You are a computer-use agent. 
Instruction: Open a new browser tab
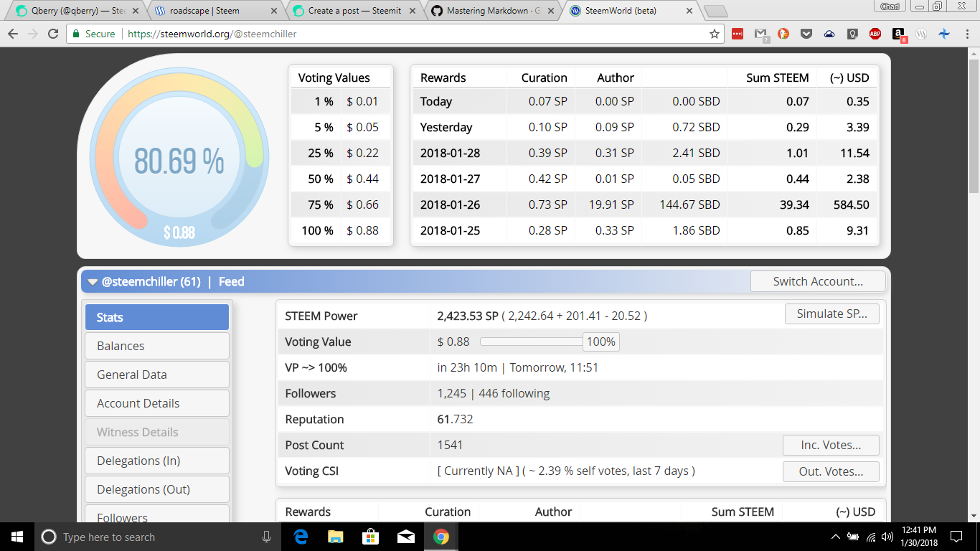715,11
